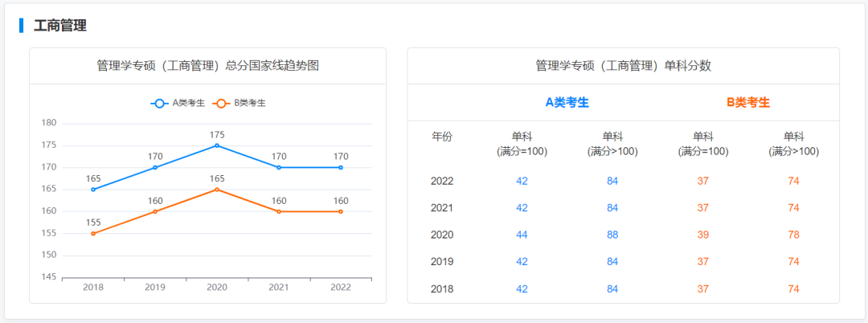Click blue value 84 in the 2019 row

pyautogui.click(x=612, y=262)
